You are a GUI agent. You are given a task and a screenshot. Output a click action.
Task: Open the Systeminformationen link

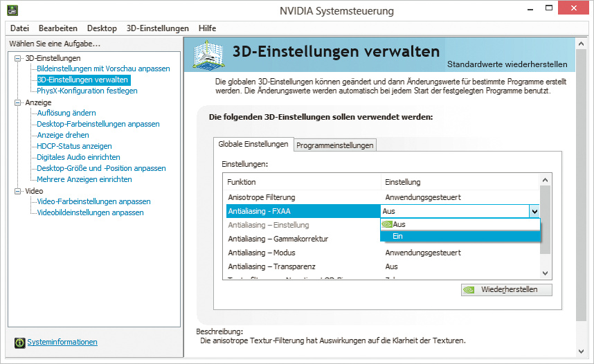click(62, 342)
